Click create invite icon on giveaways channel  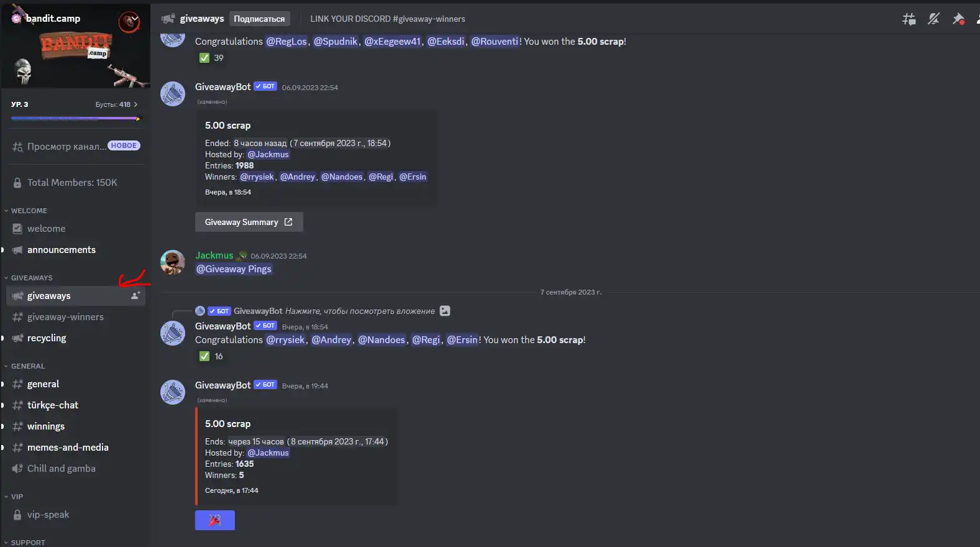135,296
